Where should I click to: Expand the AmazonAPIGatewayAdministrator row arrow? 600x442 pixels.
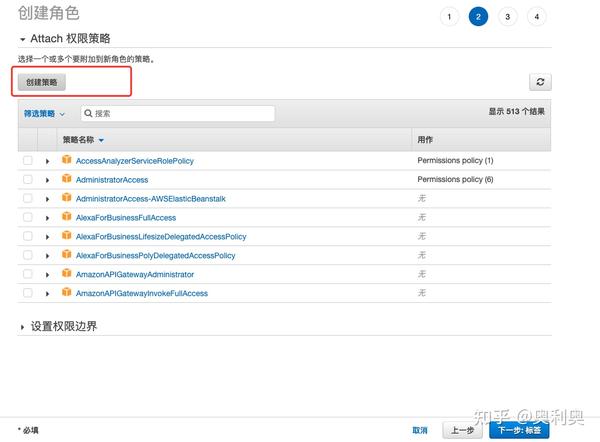point(47,275)
